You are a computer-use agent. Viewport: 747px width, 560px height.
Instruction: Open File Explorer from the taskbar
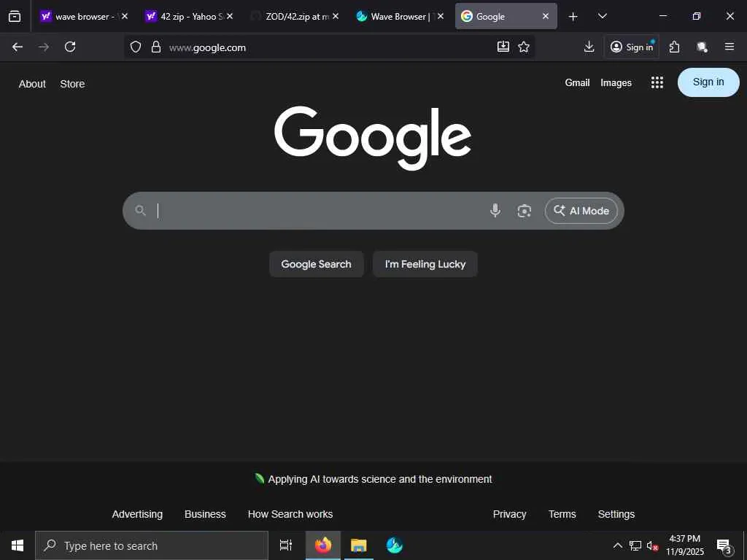(x=359, y=545)
